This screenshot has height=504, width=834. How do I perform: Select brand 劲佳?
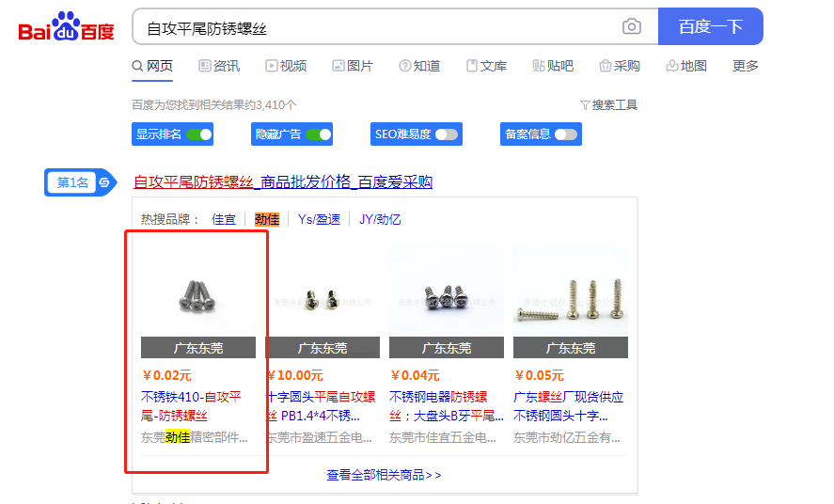pyautogui.click(x=267, y=219)
